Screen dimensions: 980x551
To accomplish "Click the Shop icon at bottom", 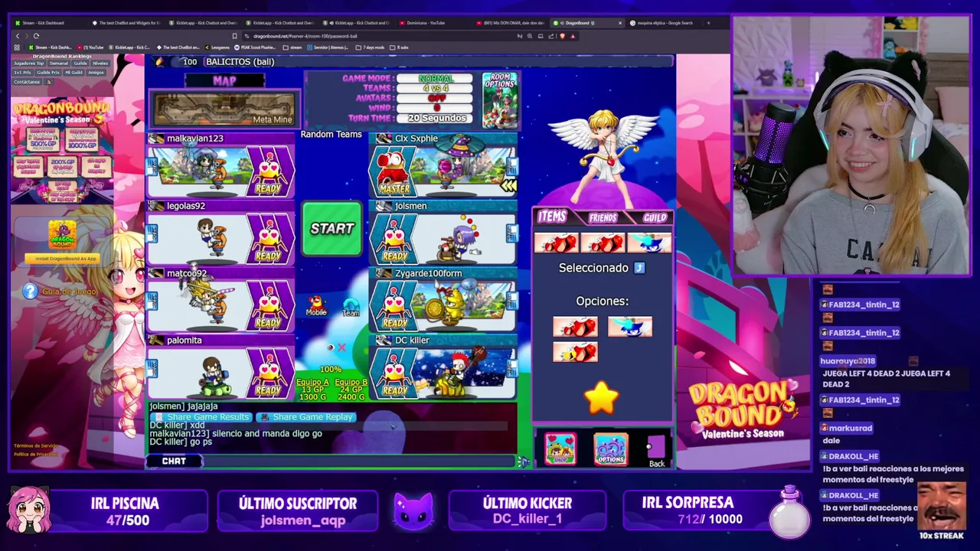I will tap(560, 449).
